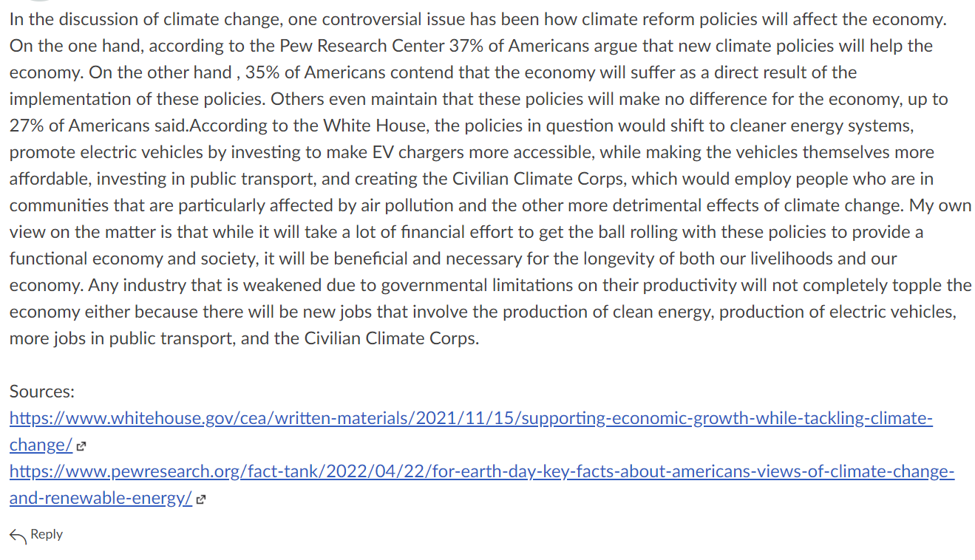Click the external-link icon after the pewresearch.org link
The width and height of the screenshot is (975, 560).
[x=201, y=499]
